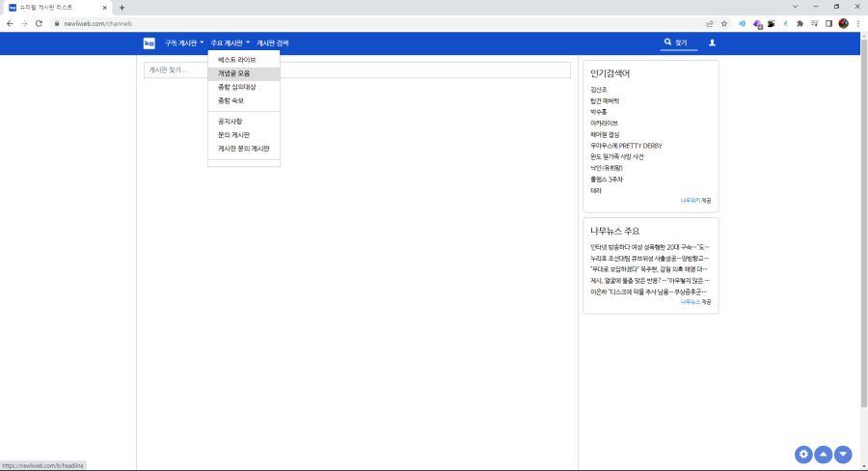Open the news headline starting "무대로 보답하겠다"
Viewport: 868px width, 471px height.
[649, 269]
